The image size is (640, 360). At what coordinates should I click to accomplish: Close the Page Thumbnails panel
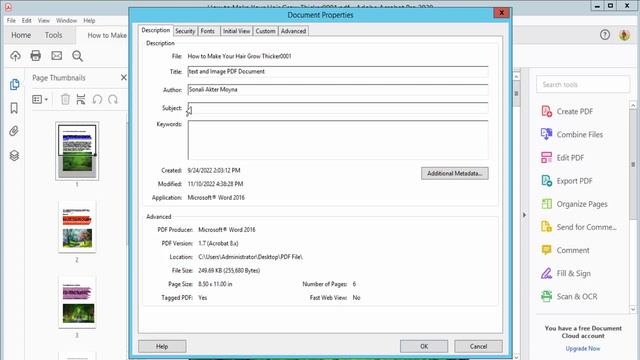point(124,78)
